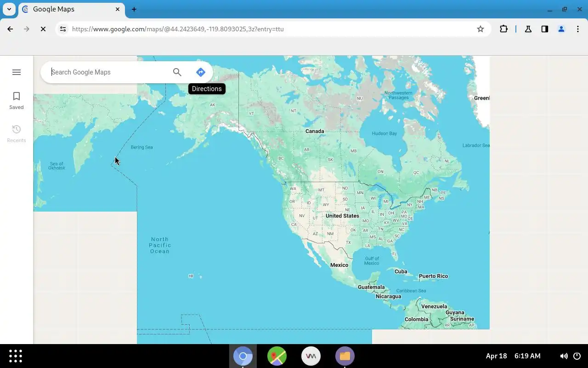The image size is (588, 368).
Task: Click the address bar URL
Action: click(x=178, y=29)
